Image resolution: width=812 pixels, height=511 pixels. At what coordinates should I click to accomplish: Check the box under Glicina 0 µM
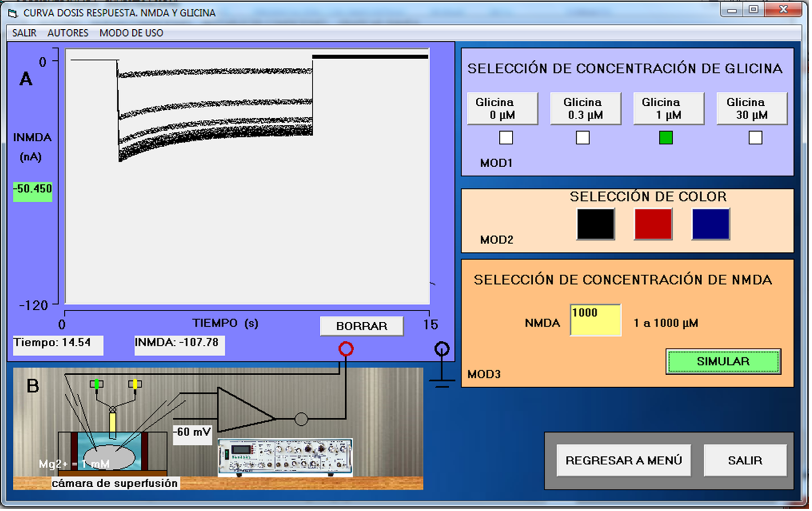click(x=506, y=137)
